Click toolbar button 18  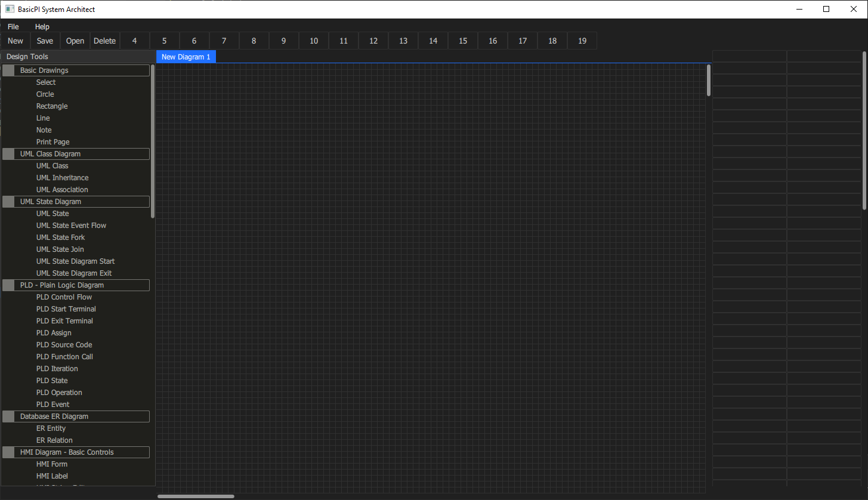coord(552,41)
